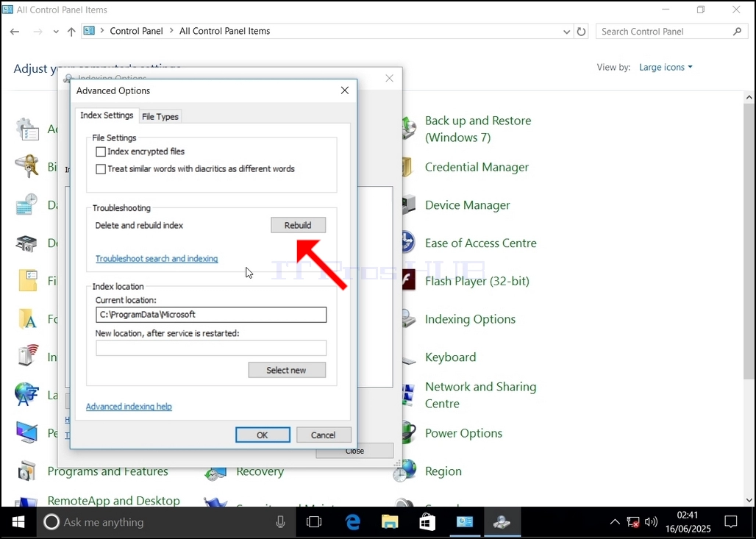
Task: Select the Index Settings tab
Action: (x=107, y=115)
